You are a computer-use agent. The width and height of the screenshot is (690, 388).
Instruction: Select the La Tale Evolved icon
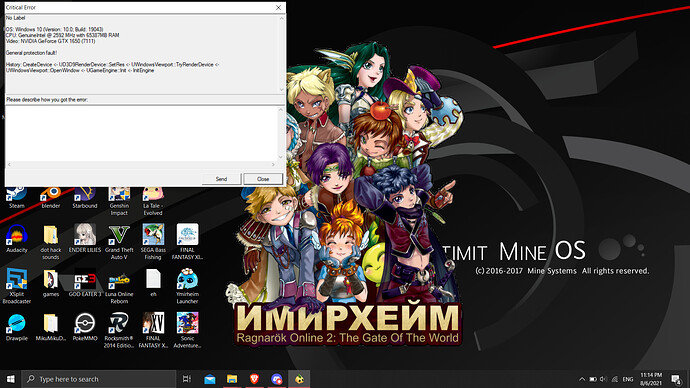pos(153,201)
